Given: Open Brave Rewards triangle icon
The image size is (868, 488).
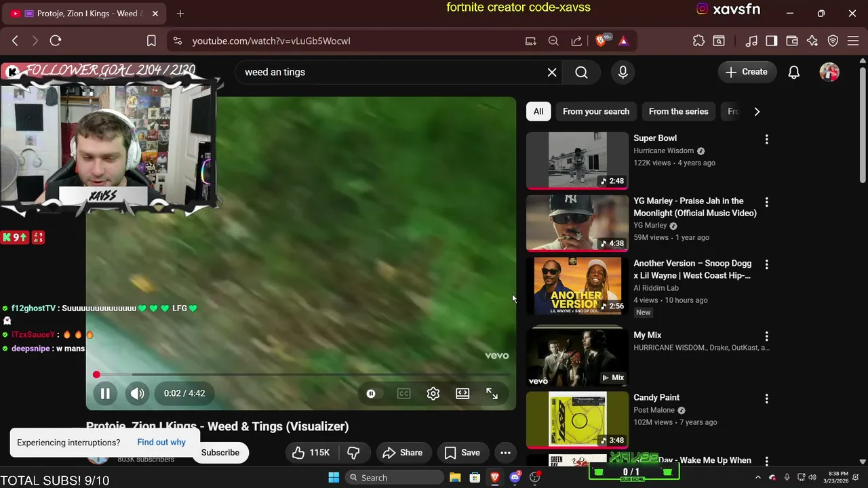Looking at the screenshot, I should pyautogui.click(x=623, y=41).
